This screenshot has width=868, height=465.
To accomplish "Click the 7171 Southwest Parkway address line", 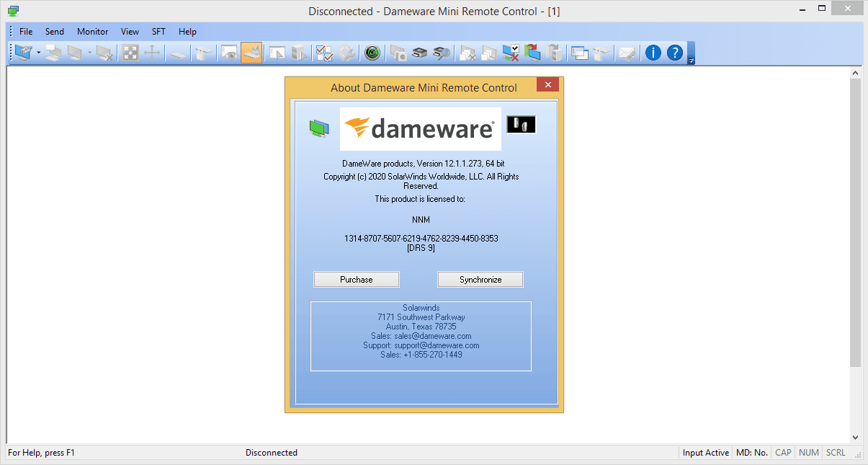I will coord(421,317).
